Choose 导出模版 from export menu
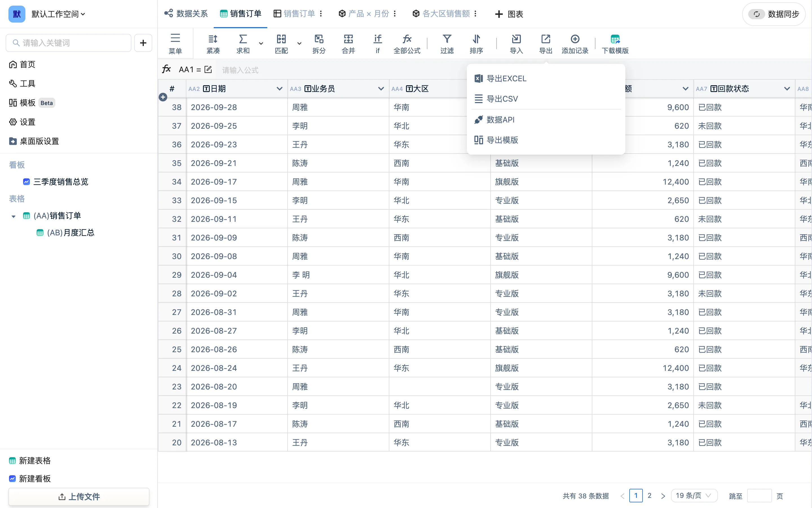 546,140
